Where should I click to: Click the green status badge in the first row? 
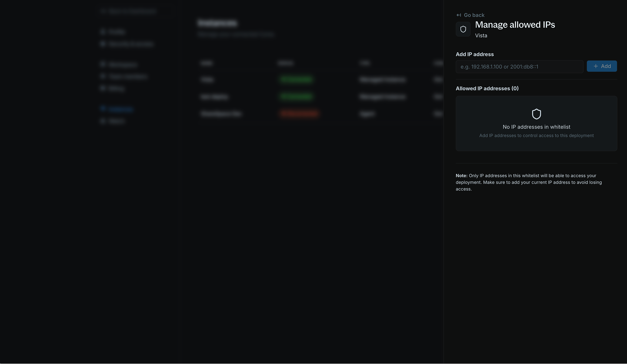pyautogui.click(x=296, y=79)
